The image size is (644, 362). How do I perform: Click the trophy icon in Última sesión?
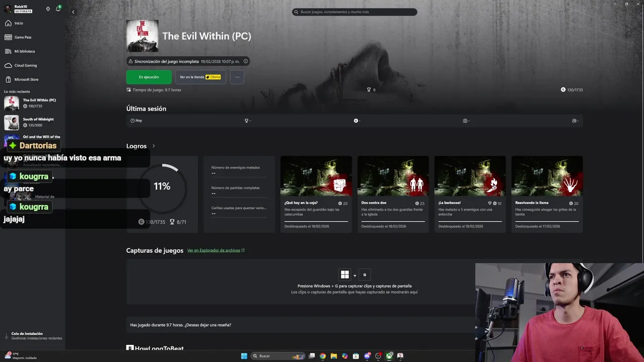[247, 121]
